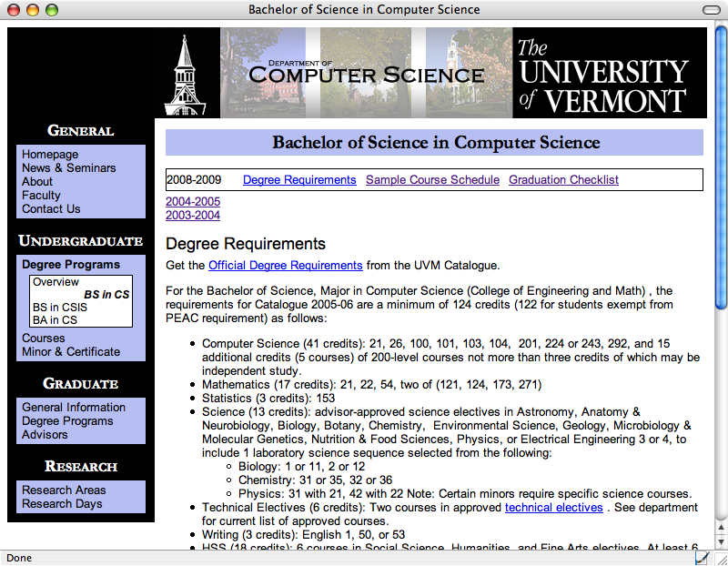Click the Graduate sidebar heading
Screen dimensions: 728x566
81,383
